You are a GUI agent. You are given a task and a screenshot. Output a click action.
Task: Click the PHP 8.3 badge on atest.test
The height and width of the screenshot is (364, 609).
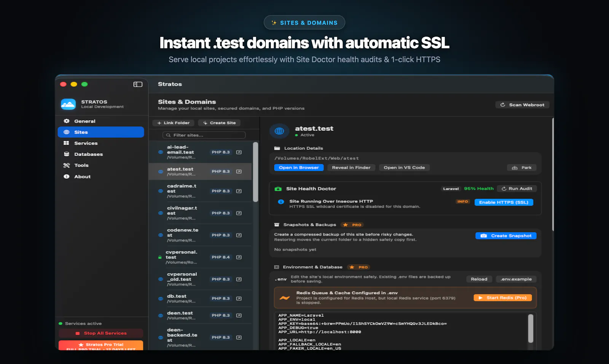[x=221, y=172]
